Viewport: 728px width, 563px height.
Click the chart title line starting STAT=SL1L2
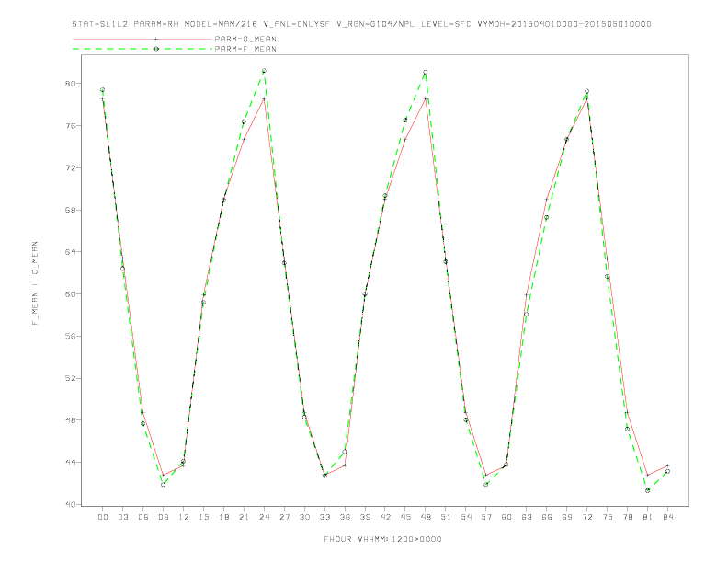point(361,24)
